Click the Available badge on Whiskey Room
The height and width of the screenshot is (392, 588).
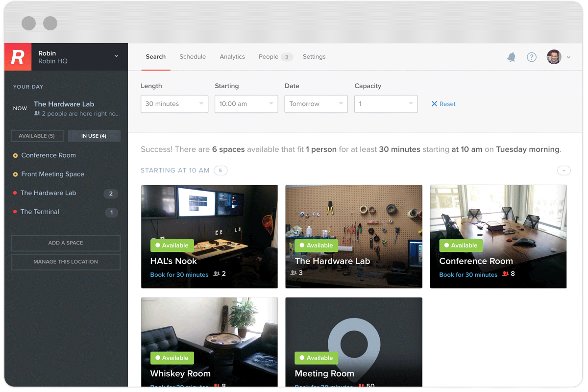172,358
